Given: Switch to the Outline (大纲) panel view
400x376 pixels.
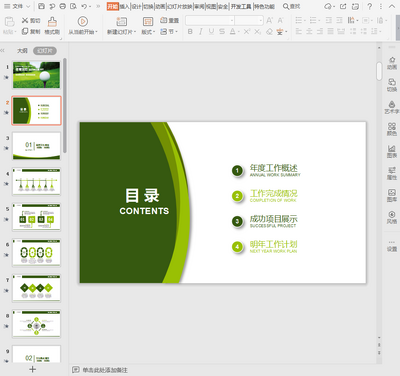Looking at the screenshot, I should [x=22, y=51].
